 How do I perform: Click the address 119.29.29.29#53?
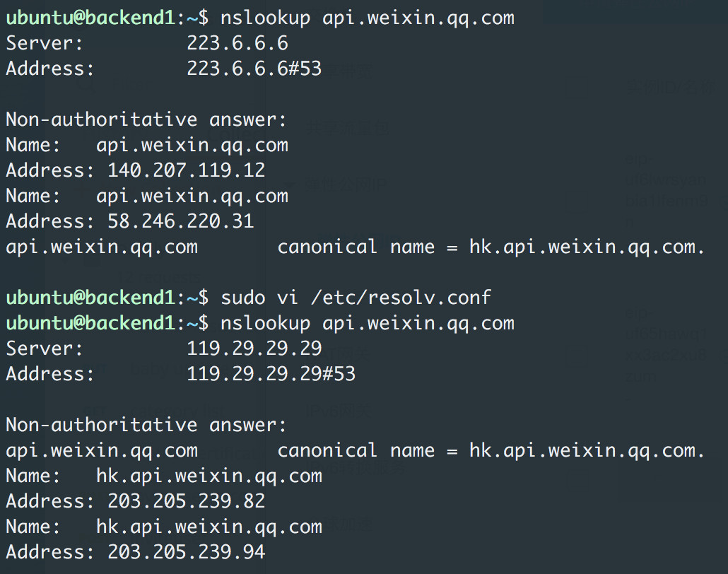(x=271, y=374)
